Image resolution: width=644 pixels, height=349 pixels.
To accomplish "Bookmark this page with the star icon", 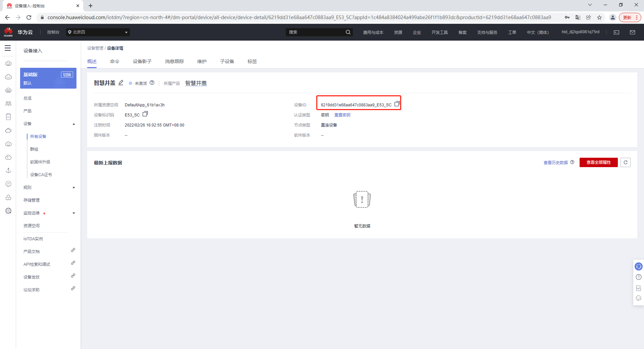I will pos(599,17).
